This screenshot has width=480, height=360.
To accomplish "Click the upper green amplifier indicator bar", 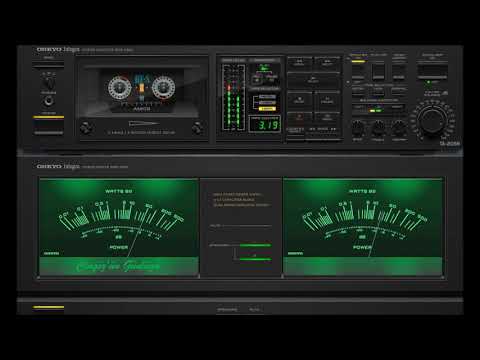I will coord(256,245).
